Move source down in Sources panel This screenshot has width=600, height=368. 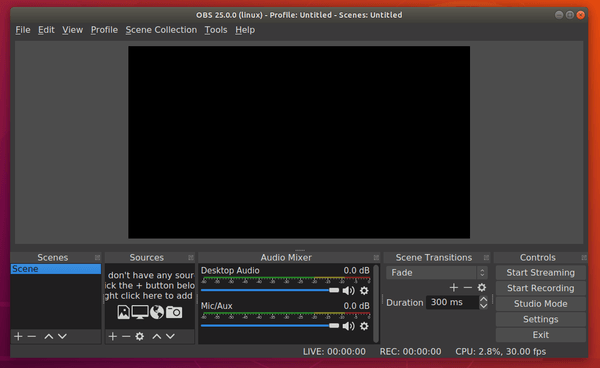click(170, 336)
